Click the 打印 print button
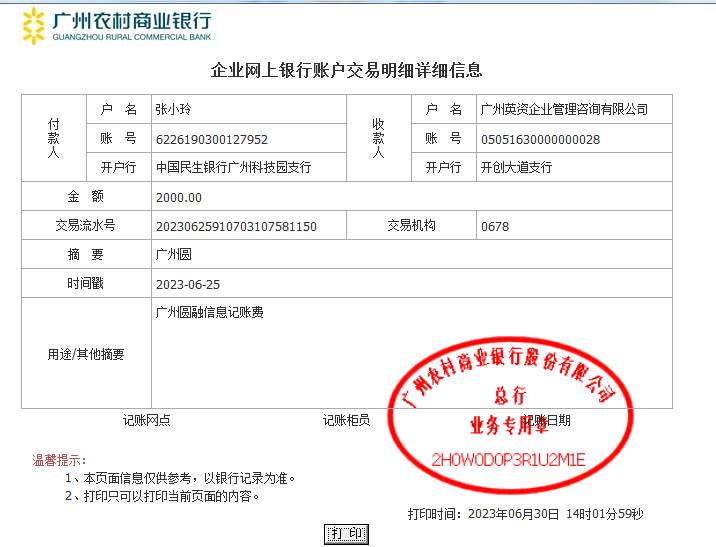Image resolution: width=716 pixels, height=547 pixels. (346, 534)
